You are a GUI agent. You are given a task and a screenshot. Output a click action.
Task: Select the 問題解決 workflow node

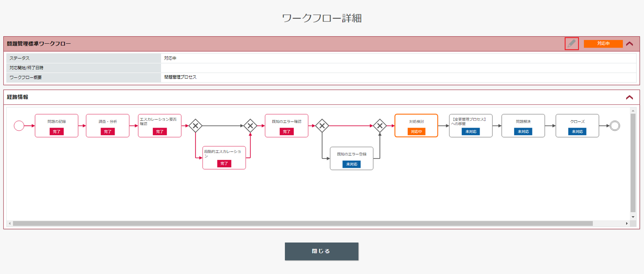[x=523, y=126]
